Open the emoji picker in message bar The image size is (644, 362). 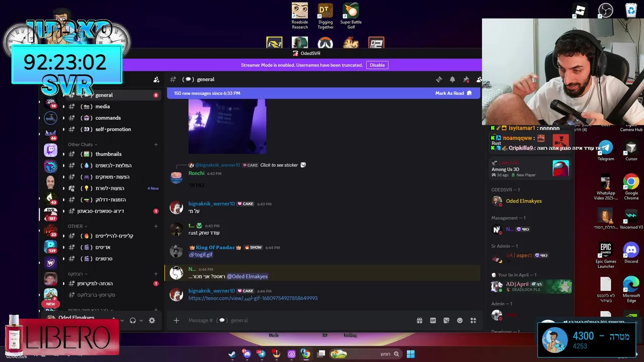[459, 320]
